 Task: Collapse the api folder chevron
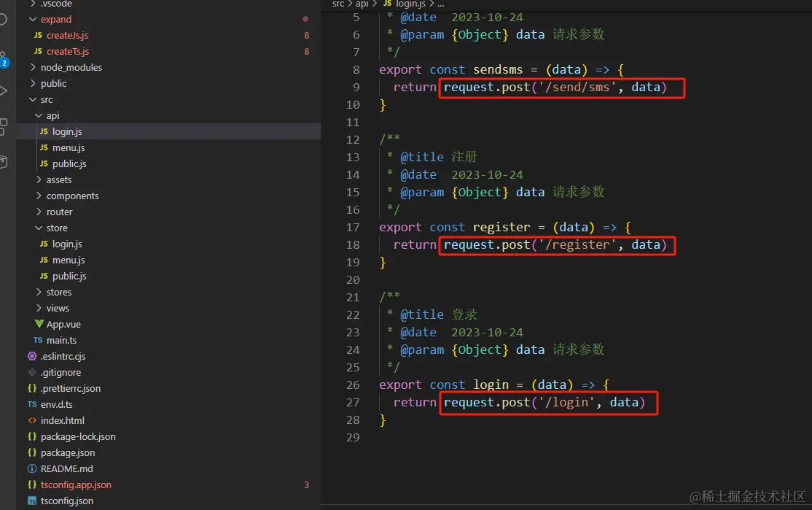39,115
